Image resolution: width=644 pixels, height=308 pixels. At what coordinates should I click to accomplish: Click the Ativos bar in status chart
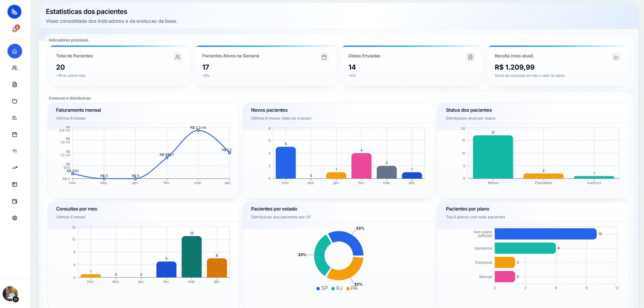[493, 157]
